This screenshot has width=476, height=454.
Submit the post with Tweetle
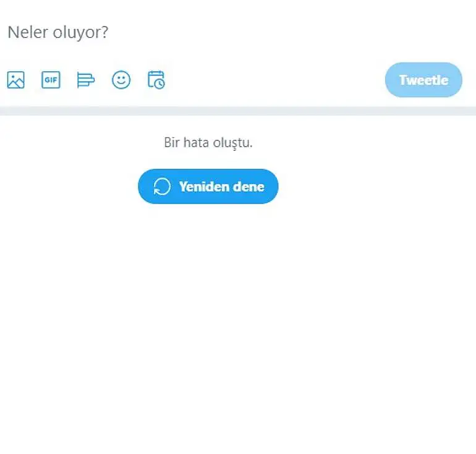click(423, 80)
